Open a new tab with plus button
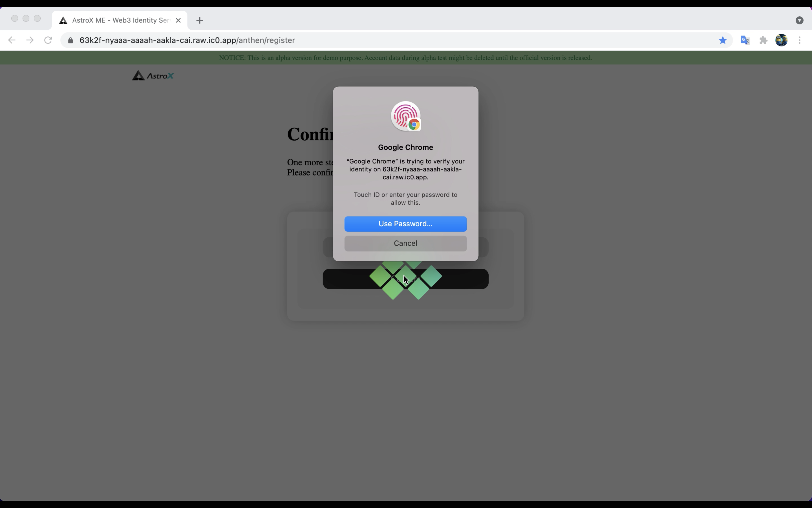This screenshot has height=508, width=812. 200,21
